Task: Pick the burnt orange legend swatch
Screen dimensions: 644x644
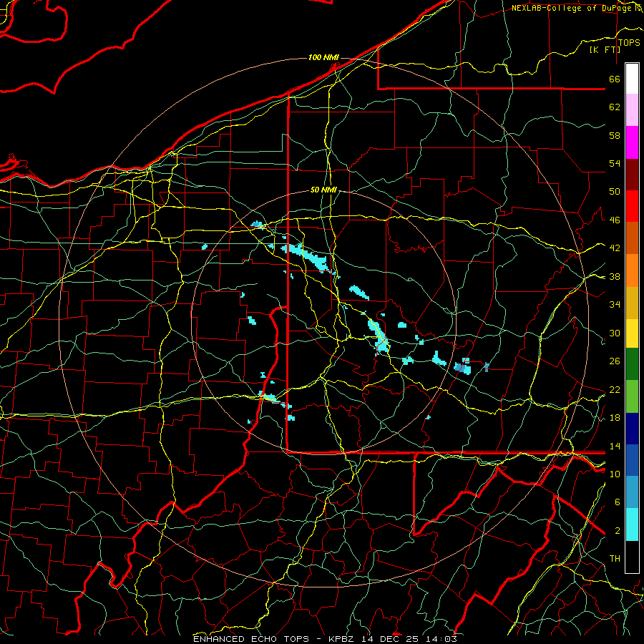Action: [632, 238]
